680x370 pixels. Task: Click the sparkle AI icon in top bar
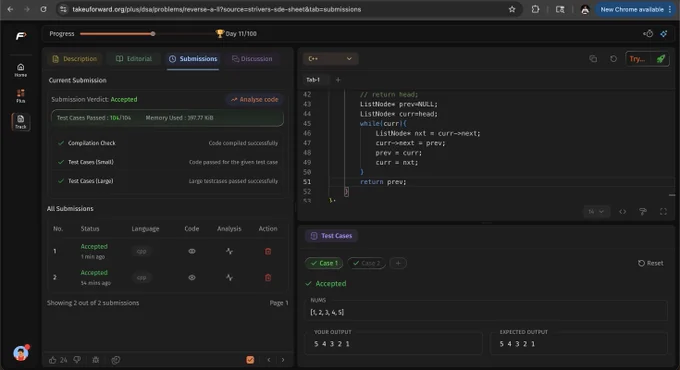[664, 33]
